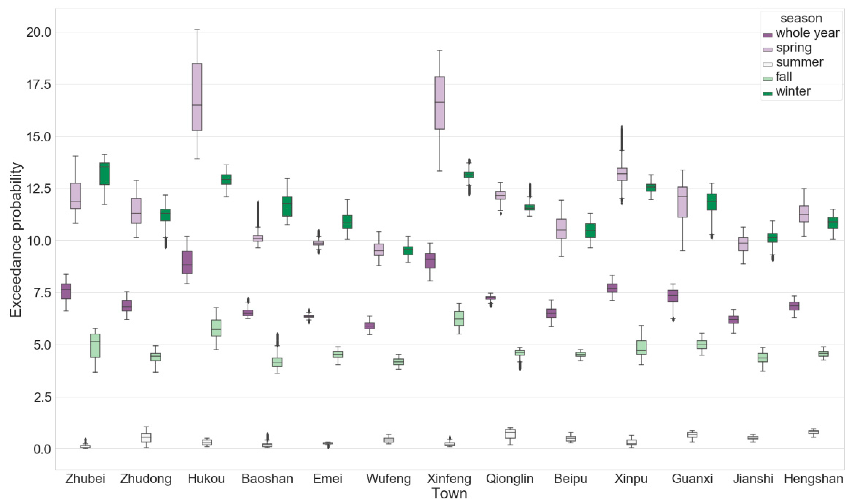Select the tall Xinfeng spring box
This screenshot has height=504, width=854.
[x=440, y=103]
